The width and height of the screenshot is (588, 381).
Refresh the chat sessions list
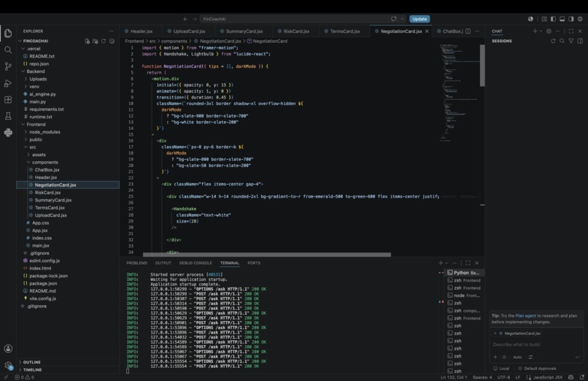(x=553, y=41)
